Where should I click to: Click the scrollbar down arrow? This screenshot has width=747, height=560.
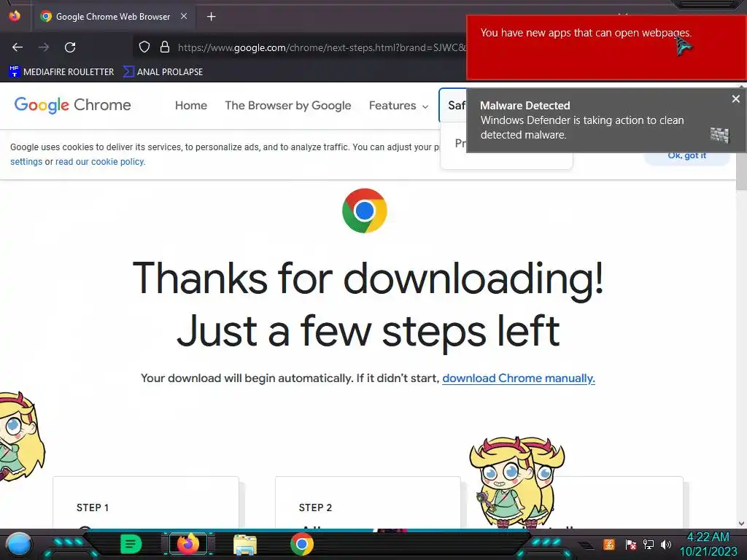tap(741, 524)
